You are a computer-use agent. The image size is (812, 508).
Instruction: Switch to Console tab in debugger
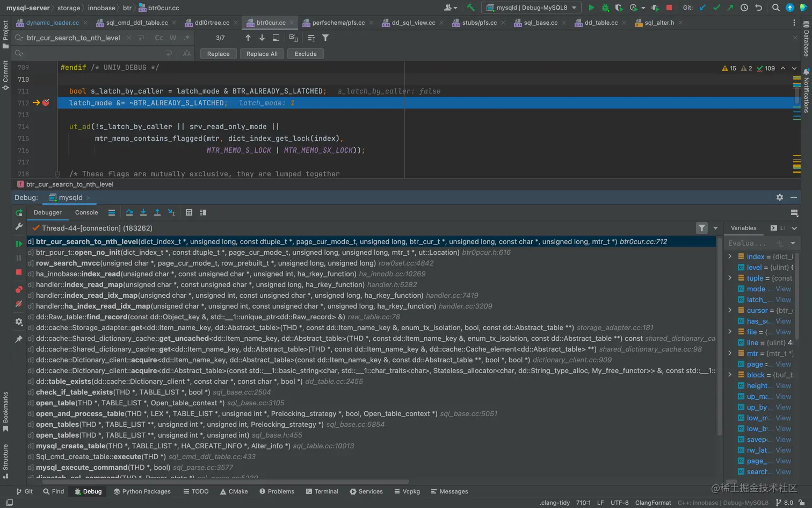pyautogui.click(x=86, y=212)
